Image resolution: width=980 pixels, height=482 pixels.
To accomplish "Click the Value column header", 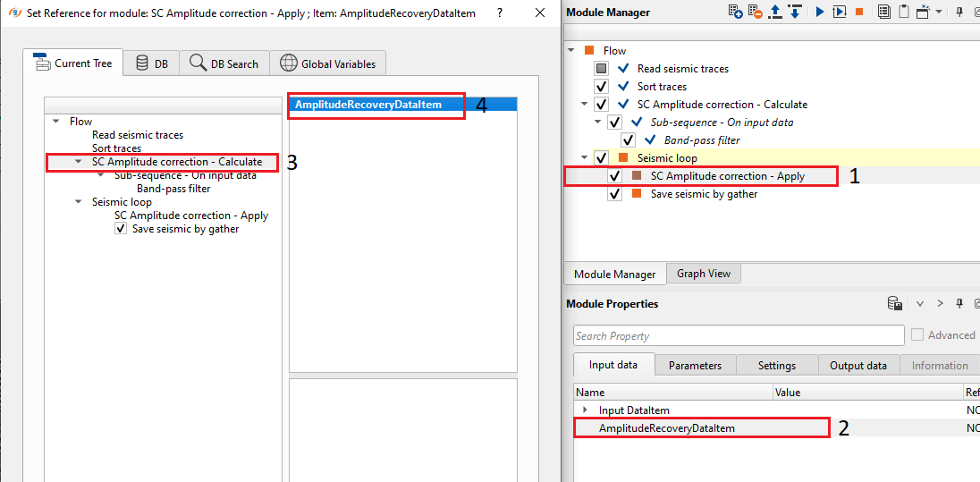I will 868,393.
